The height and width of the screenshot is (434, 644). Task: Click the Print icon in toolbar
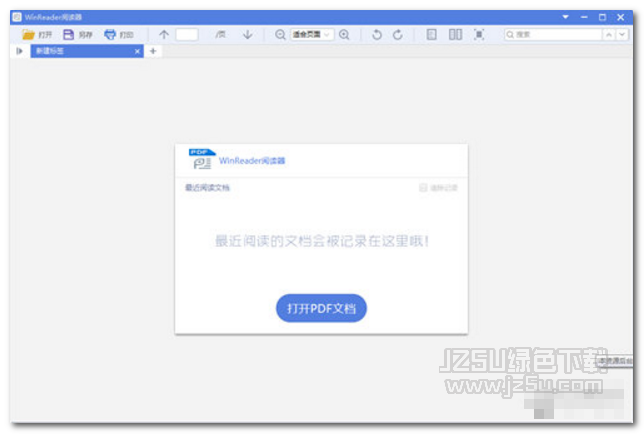(110, 34)
